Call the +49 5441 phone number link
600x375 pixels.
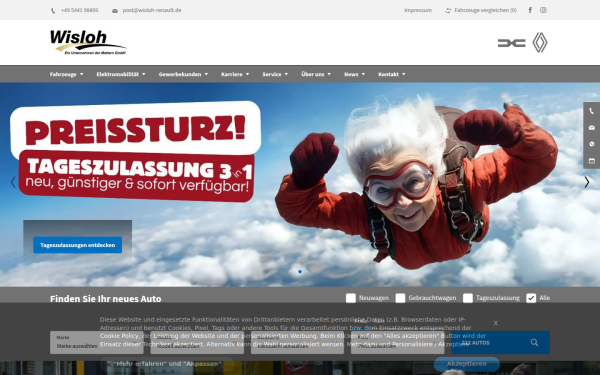(x=79, y=10)
